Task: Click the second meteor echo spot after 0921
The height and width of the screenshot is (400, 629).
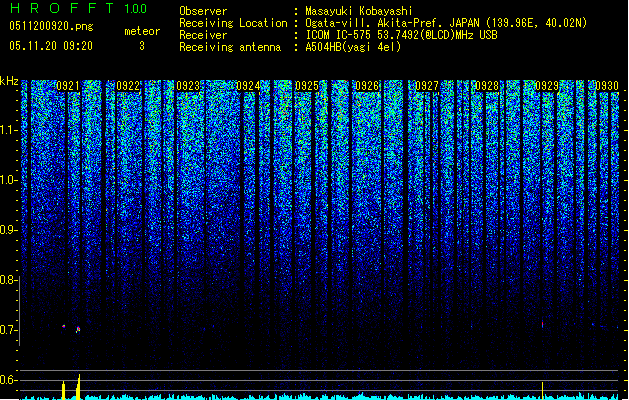Action: tap(78, 330)
